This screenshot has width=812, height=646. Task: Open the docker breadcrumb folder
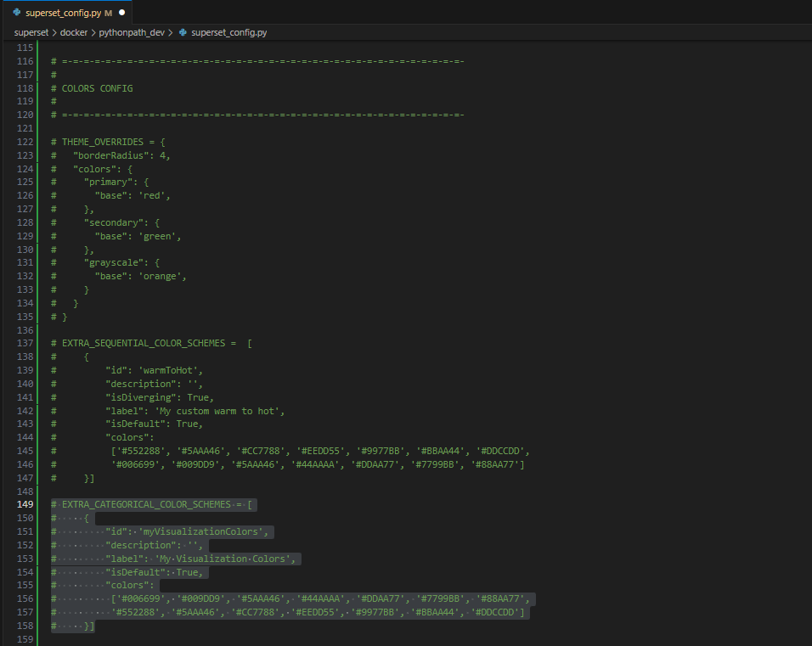[74, 32]
